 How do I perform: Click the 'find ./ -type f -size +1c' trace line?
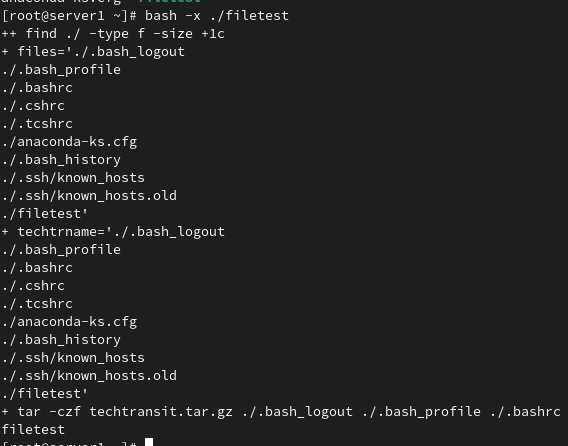(125, 34)
